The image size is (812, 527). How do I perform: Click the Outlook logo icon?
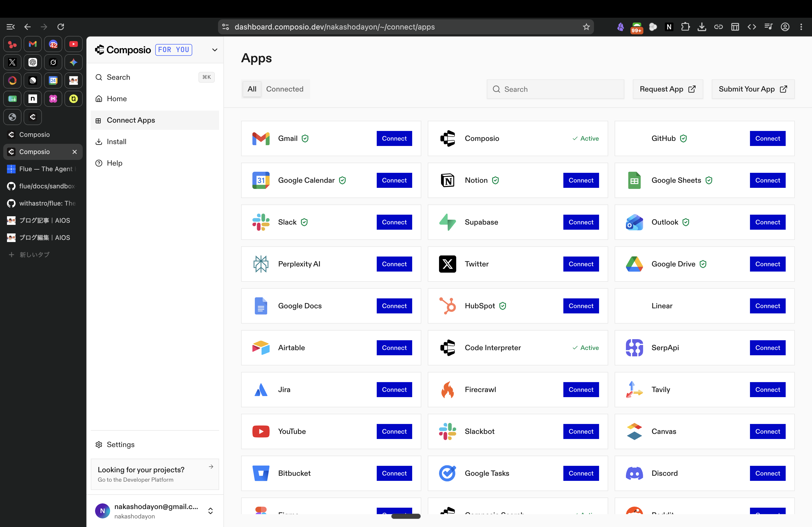click(x=634, y=222)
